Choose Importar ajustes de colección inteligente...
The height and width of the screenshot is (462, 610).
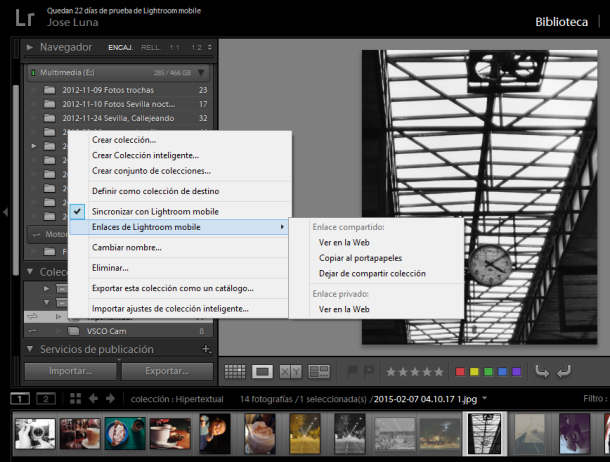[x=170, y=309]
